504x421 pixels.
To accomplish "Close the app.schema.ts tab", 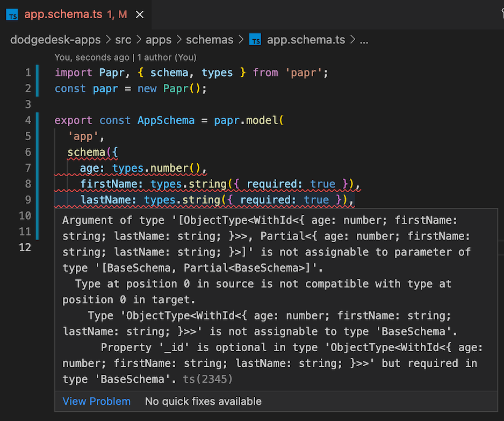I will (139, 14).
